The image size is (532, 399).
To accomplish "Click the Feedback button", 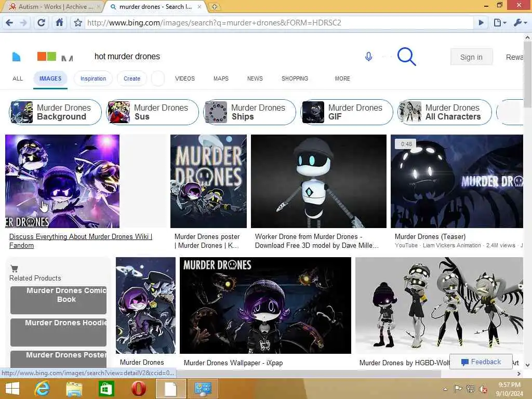I will pyautogui.click(x=481, y=362).
